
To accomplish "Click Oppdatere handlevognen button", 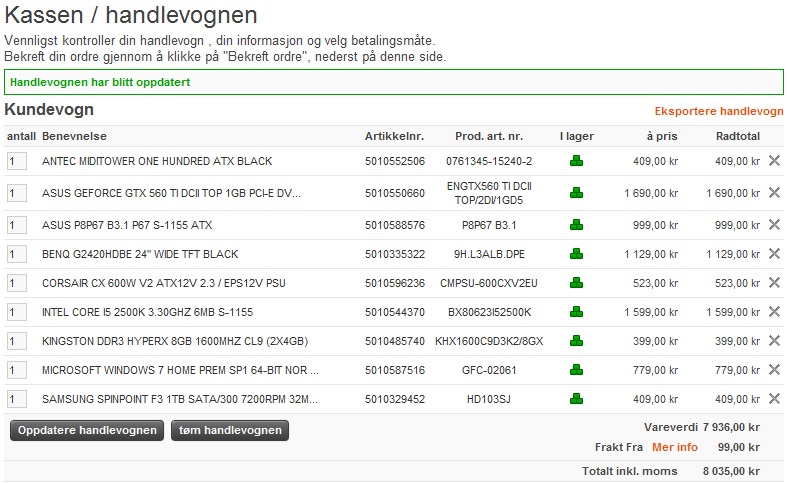I will coord(87,431).
